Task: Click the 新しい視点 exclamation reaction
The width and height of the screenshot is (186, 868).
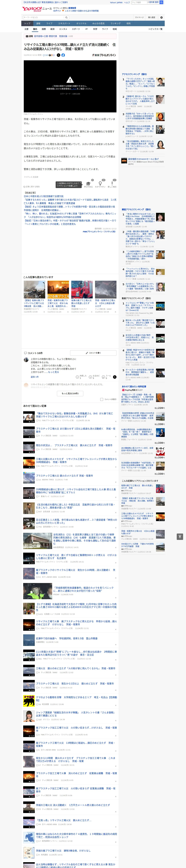Action: [x=112, y=183]
